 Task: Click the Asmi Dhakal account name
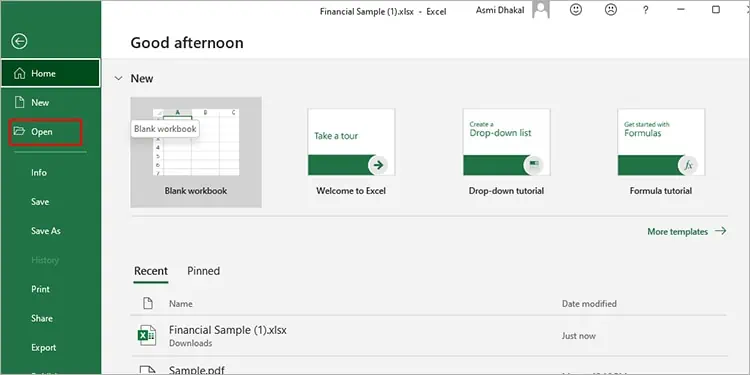pyautogui.click(x=500, y=10)
